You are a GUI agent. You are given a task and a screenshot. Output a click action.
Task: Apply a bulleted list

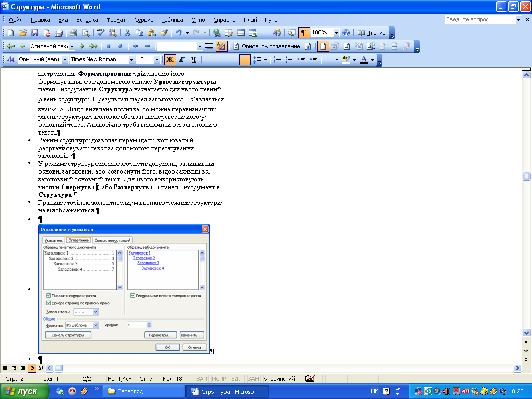point(289,60)
